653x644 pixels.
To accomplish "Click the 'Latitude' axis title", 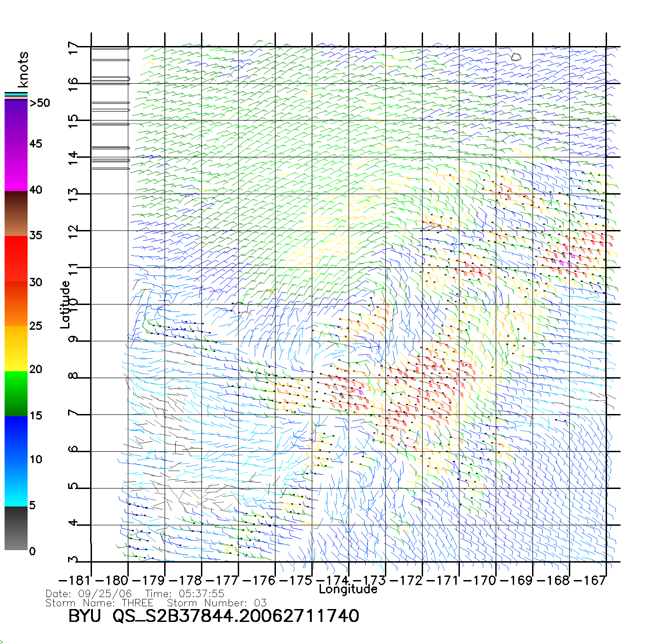I will tap(65, 305).
